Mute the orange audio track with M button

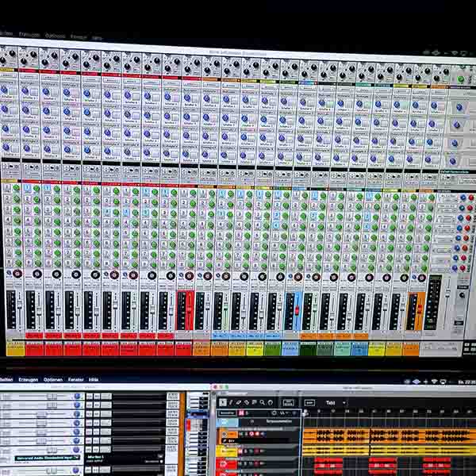(x=241, y=434)
